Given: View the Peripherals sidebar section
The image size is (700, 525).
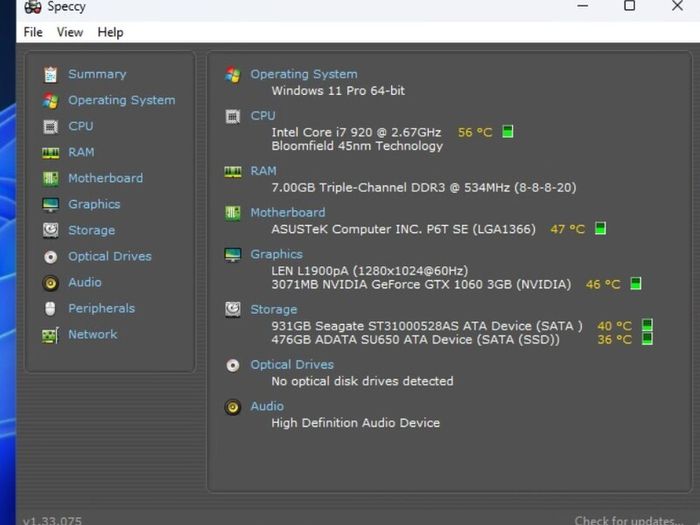Looking at the screenshot, I should pyautogui.click(x=101, y=308).
